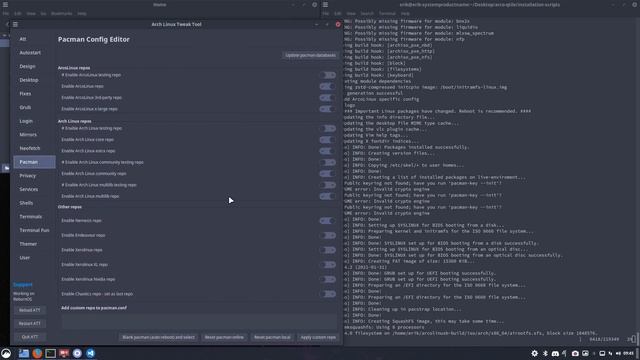
Task: Toggle Enable Xerolinux Nvidia repo switch
Action: pos(327,280)
